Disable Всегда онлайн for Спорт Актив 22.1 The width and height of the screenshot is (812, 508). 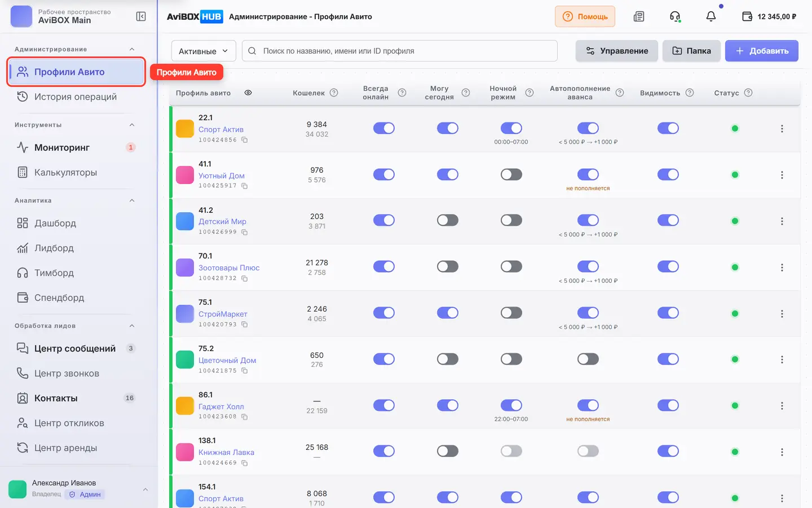click(384, 128)
